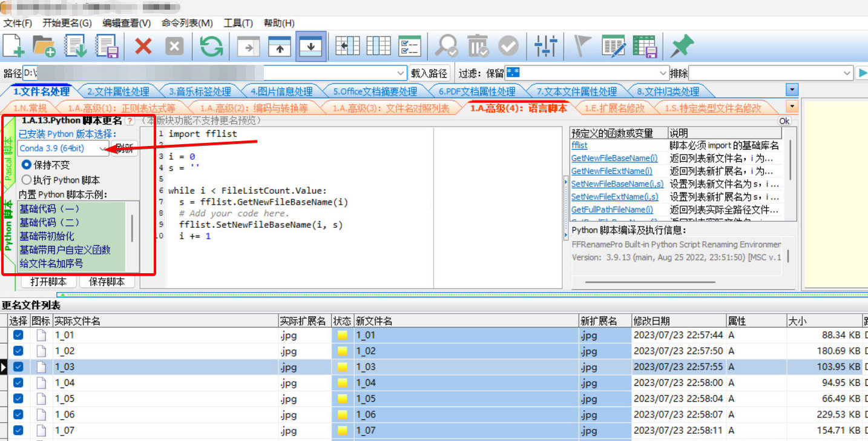Screen dimensions: 868x441
Task: Open the 路径 path dropdown arrow
Action: click(401, 73)
